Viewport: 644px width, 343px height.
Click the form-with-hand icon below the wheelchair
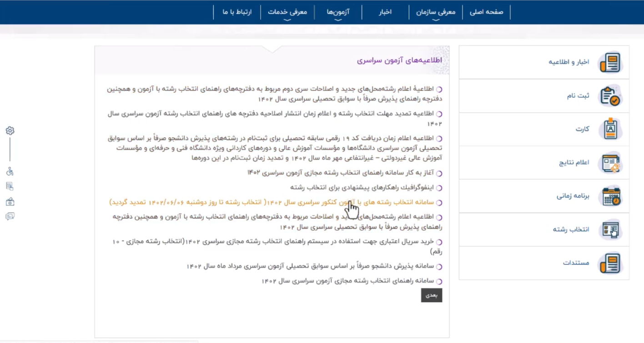click(10, 186)
